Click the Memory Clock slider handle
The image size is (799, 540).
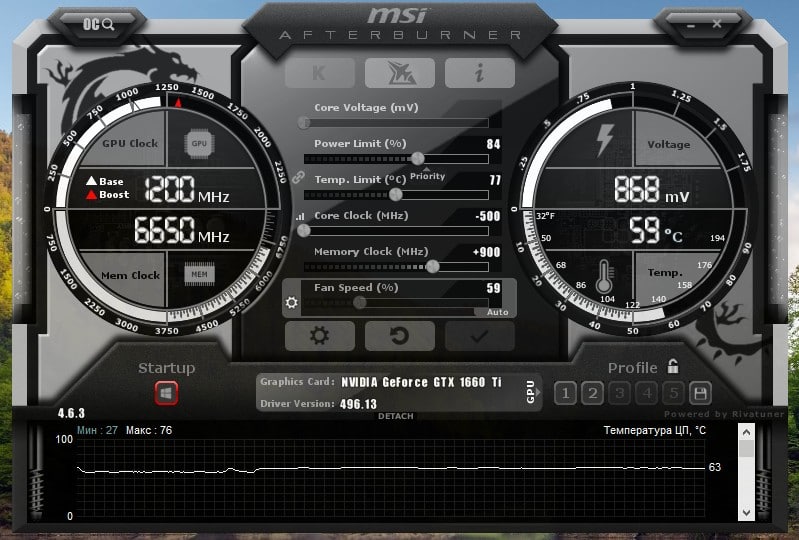tap(433, 266)
